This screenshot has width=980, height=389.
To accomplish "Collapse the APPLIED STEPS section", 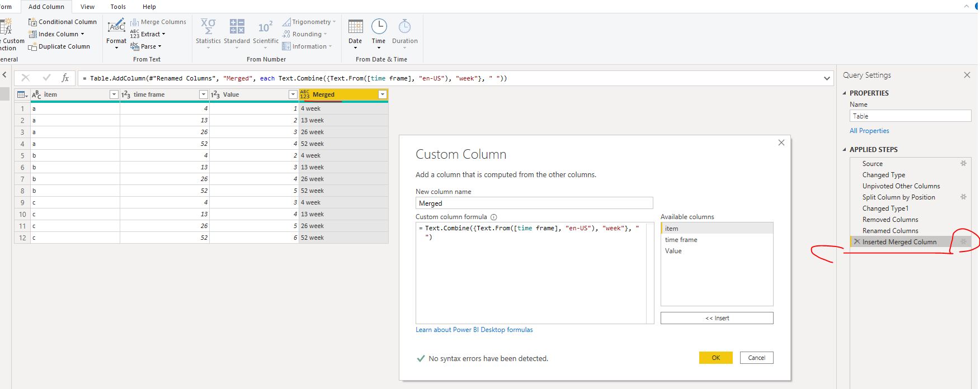I will pyautogui.click(x=845, y=150).
